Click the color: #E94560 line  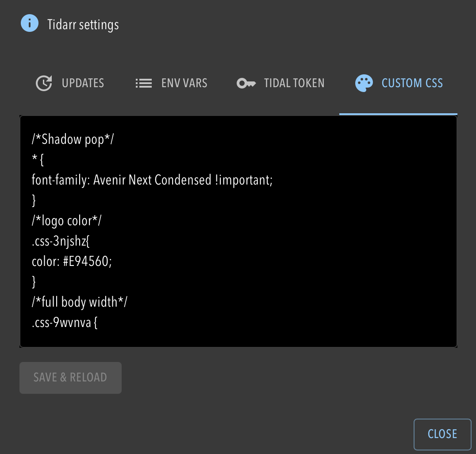72,262
